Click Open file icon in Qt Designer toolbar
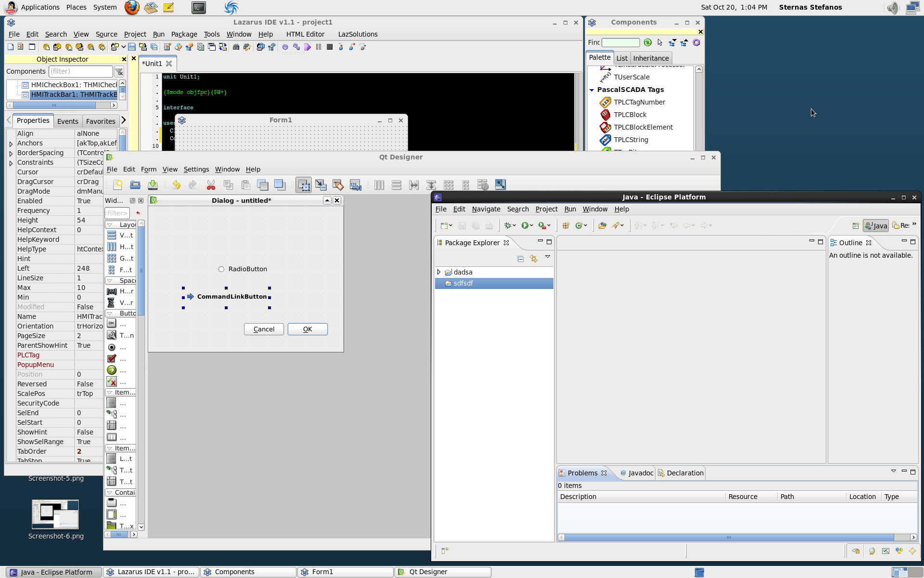Screen dimensions: 924x578 [135, 185]
